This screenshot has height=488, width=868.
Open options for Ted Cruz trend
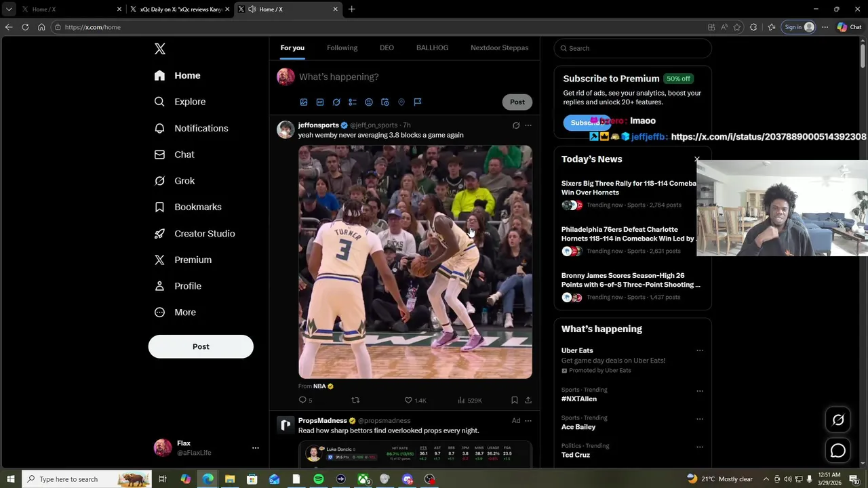pyautogui.click(x=700, y=447)
